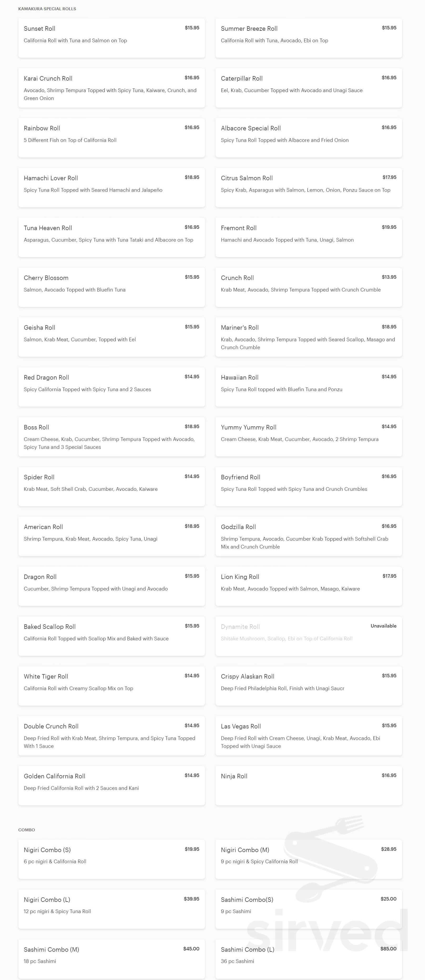Click the unavailable Dynamite Roll item
Screen dimensions: 425x980
tap(309, 636)
